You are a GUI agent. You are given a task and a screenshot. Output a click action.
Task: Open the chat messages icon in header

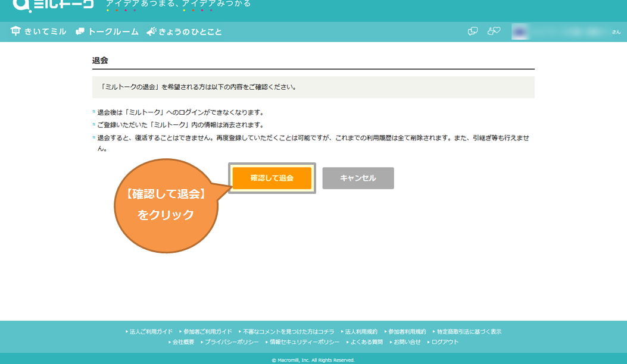[x=473, y=32]
